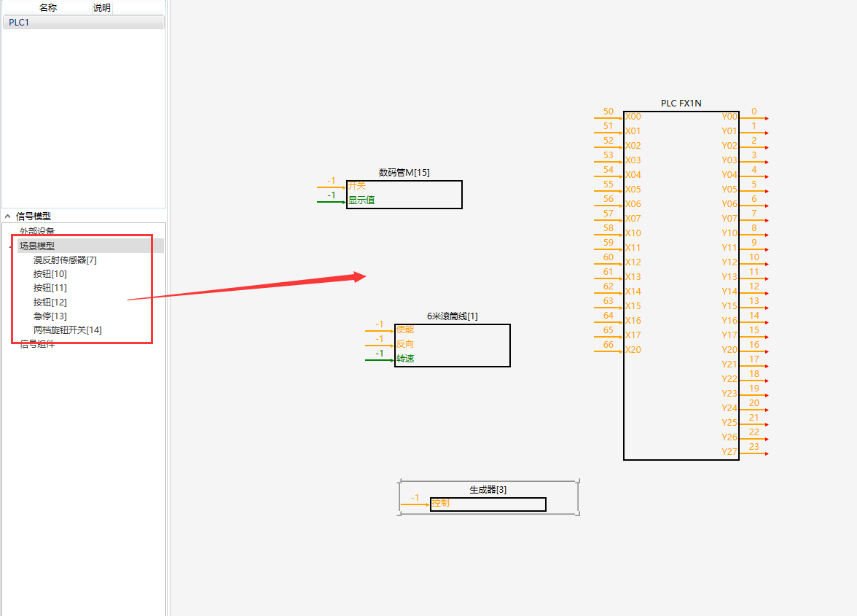
Task: Click the Y07 output pin
Action: pos(729,219)
